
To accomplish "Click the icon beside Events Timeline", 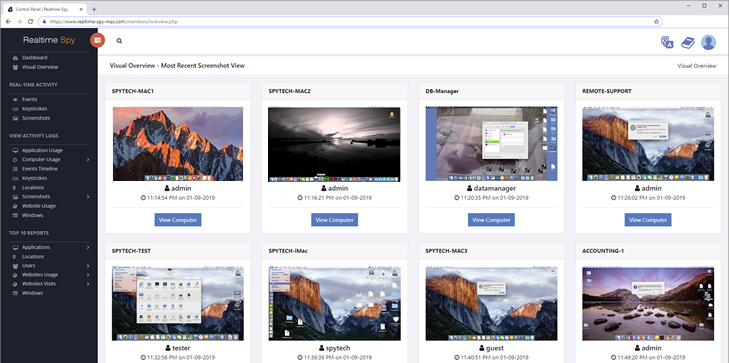I will pyautogui.click(x=15, y=169).
